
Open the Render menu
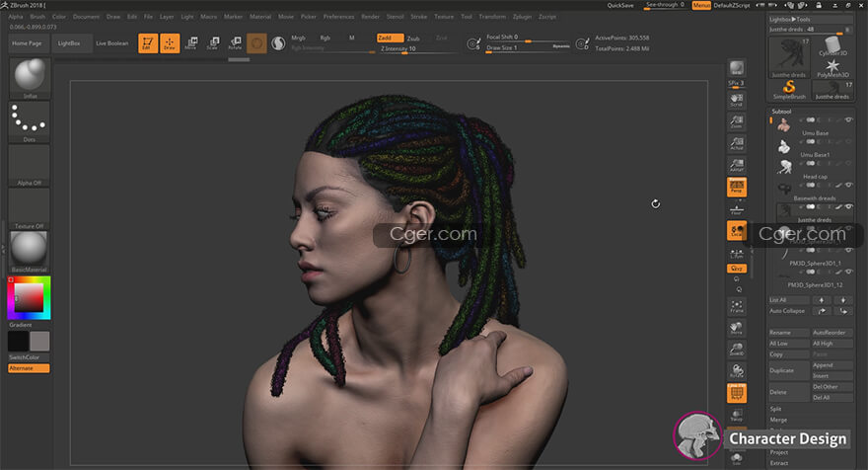pos(370,17)
